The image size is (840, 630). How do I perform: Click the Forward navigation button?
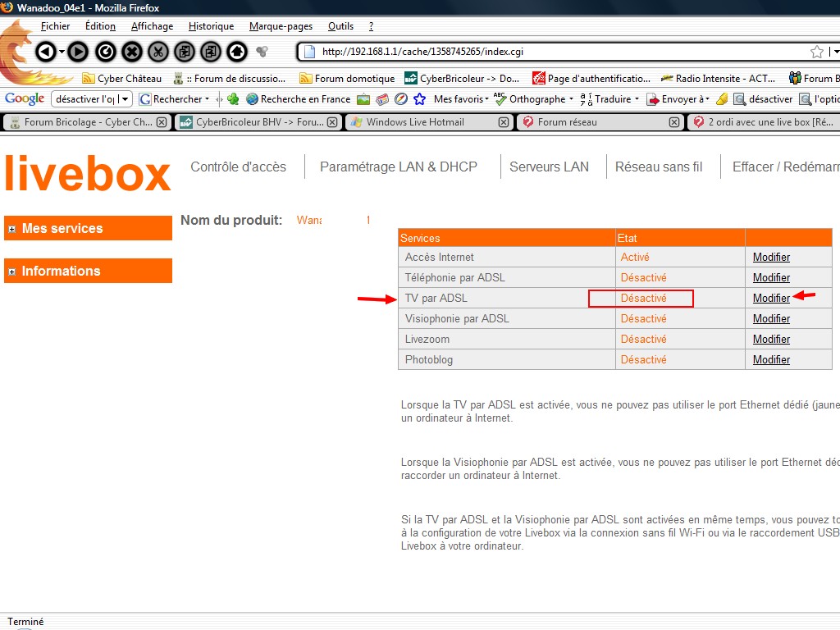78,52
